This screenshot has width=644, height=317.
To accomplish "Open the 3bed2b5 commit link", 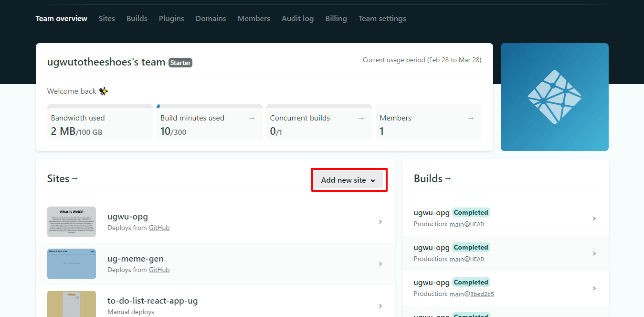I will coord(482,294).
